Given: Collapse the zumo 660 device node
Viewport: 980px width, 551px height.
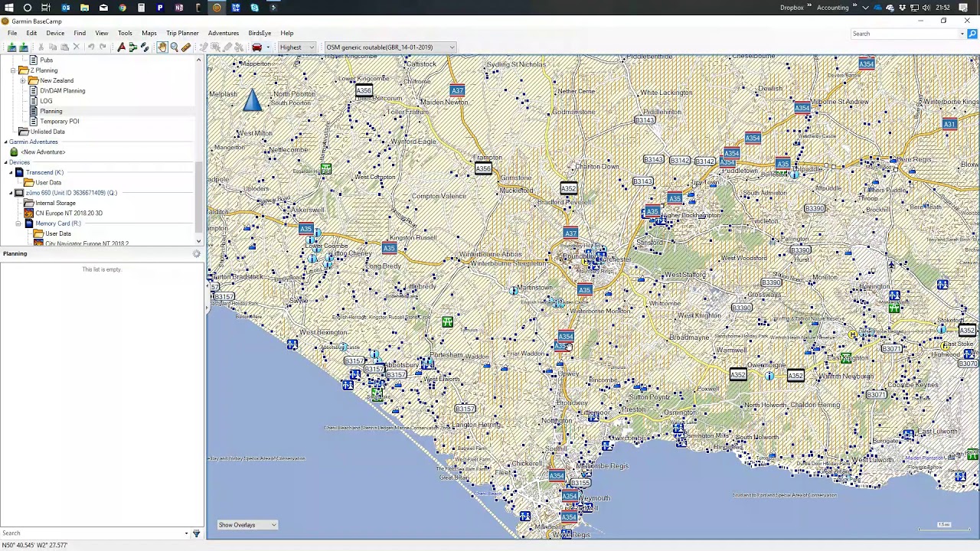Looking at the screenshot, I should [x=11, y=193].
